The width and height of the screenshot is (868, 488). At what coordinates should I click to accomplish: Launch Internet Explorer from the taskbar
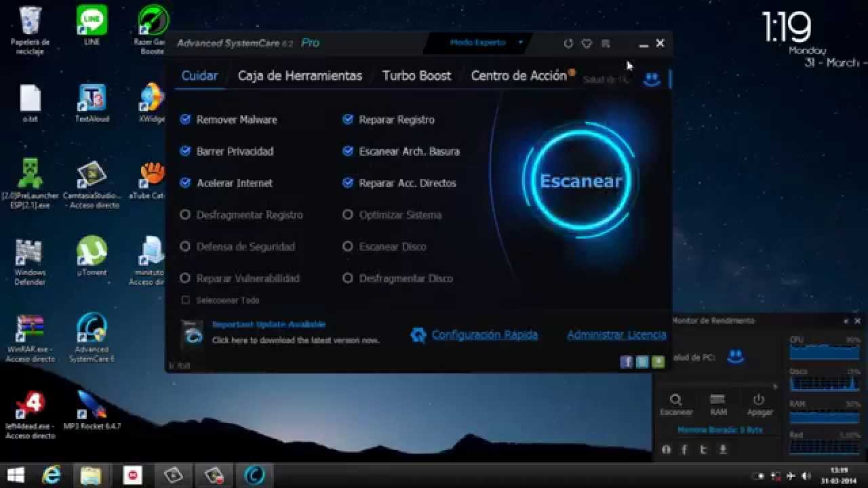(x=52, y=474)
